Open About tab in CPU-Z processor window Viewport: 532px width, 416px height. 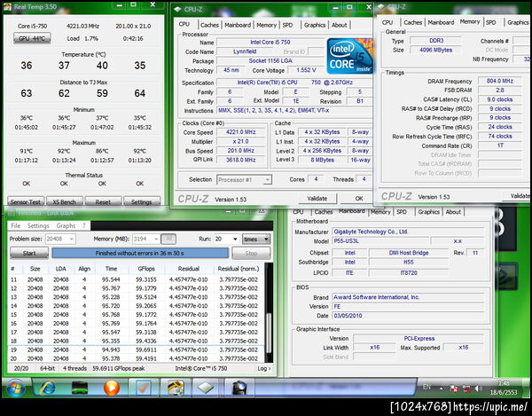pyautogui.click(x=340, y=25)
